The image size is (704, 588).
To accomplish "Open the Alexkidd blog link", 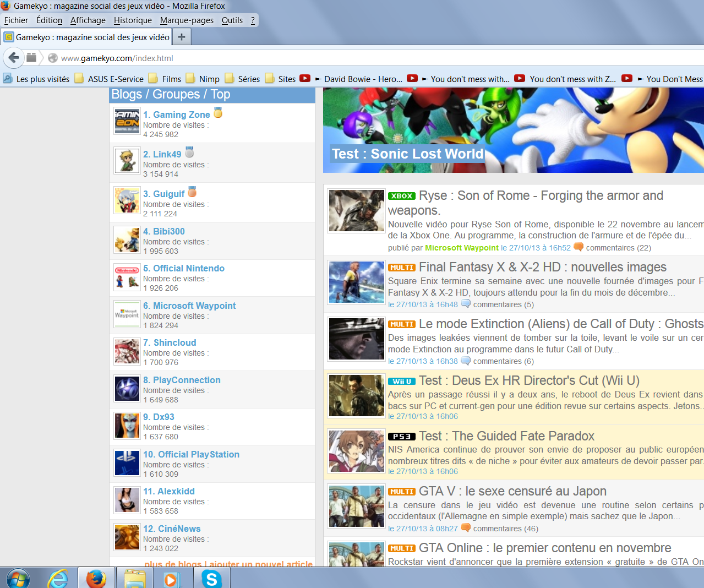I will click(x=169, y=491).
